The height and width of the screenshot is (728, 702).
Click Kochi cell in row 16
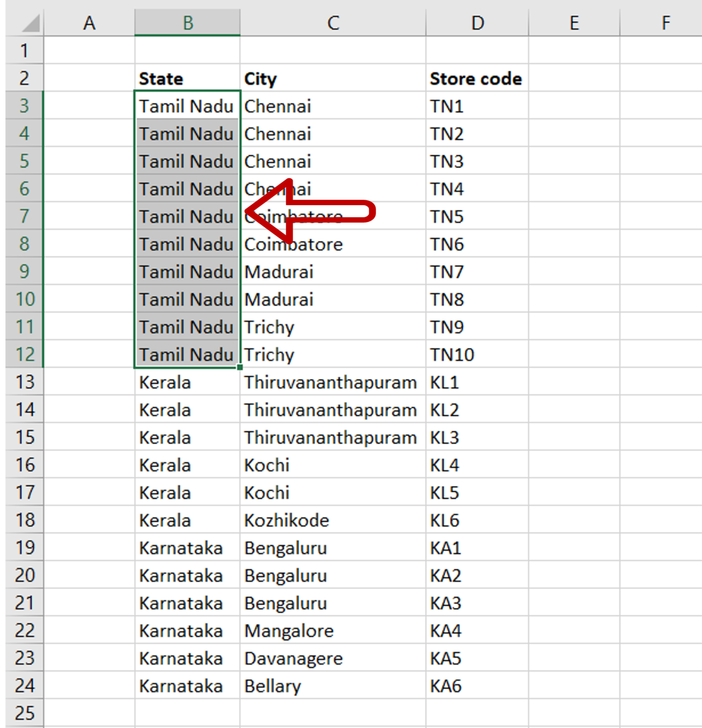pos(333,464)
